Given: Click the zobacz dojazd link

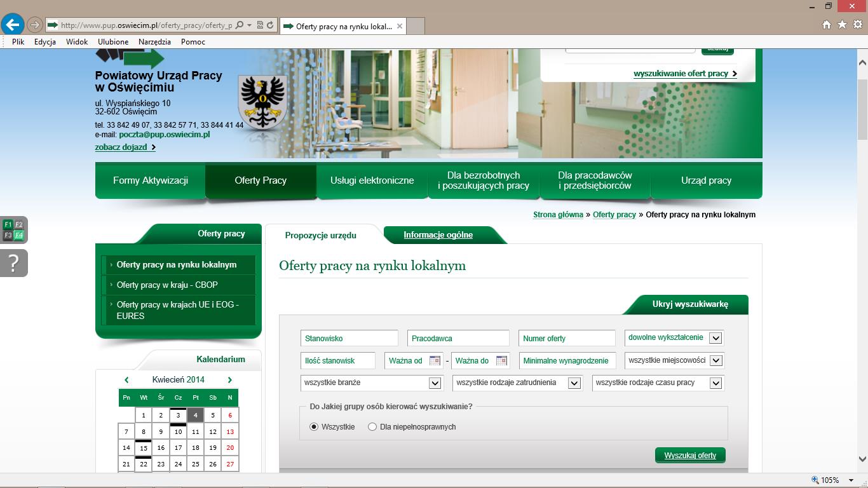Looking at the screenshot, I should 125,147.
